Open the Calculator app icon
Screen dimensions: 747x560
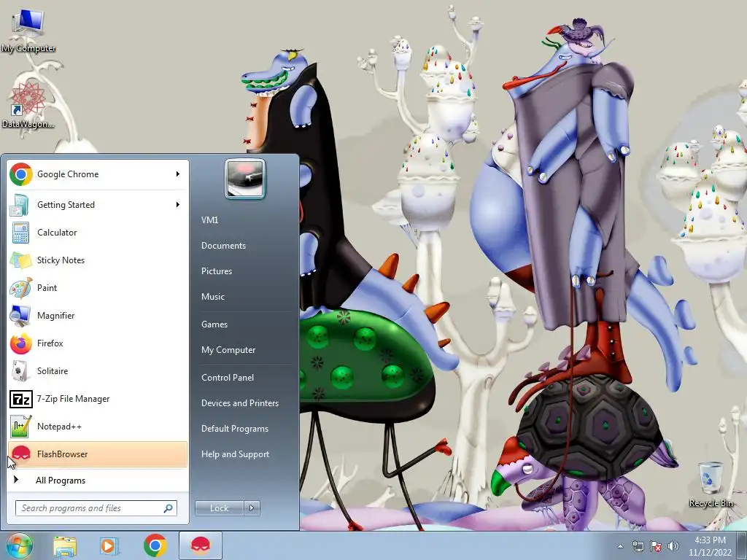click(21, 233)
